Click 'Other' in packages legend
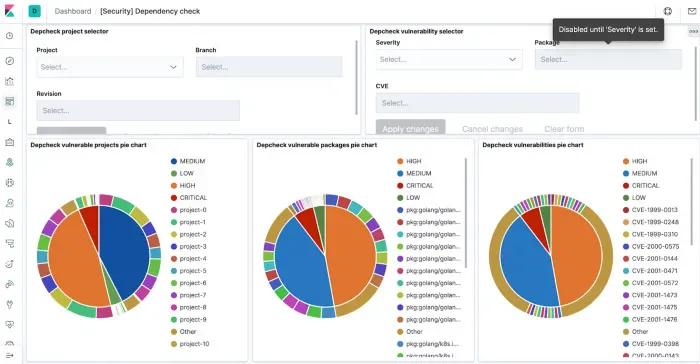The width and height of the screenshot is (700, 364). coord(414,332)
